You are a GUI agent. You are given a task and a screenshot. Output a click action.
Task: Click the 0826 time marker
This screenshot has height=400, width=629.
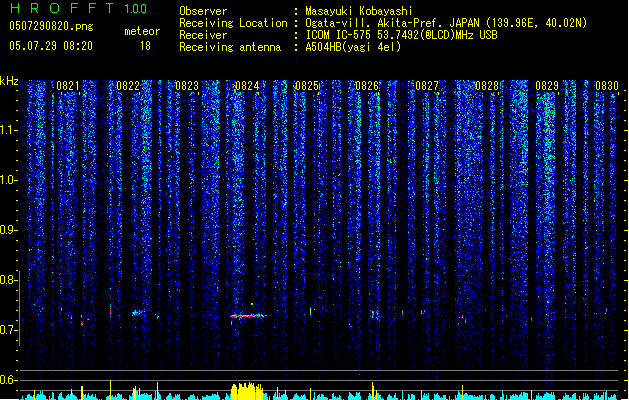click(x=367, y=86)
